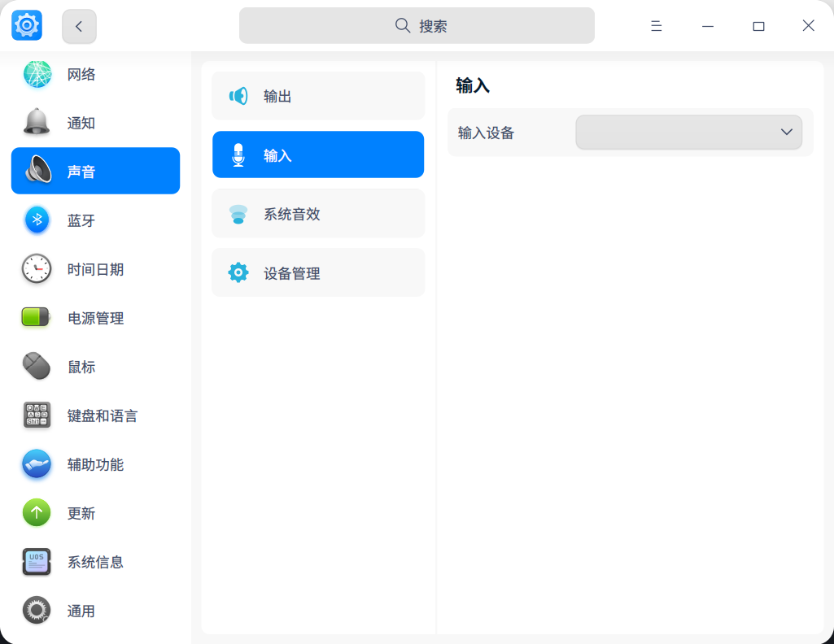Open 电源管理 battery icon settings
This screenshot has height=644, width=834.
[x=36, y=317]
